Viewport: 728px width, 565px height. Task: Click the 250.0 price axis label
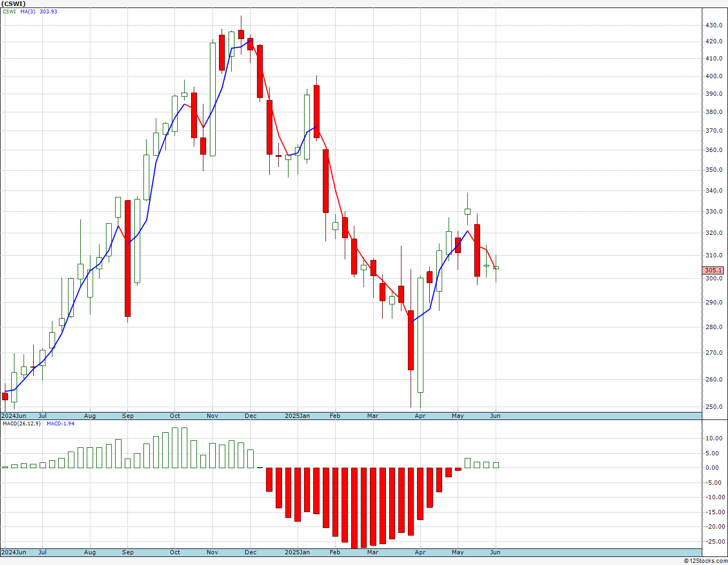coord(714,407)
